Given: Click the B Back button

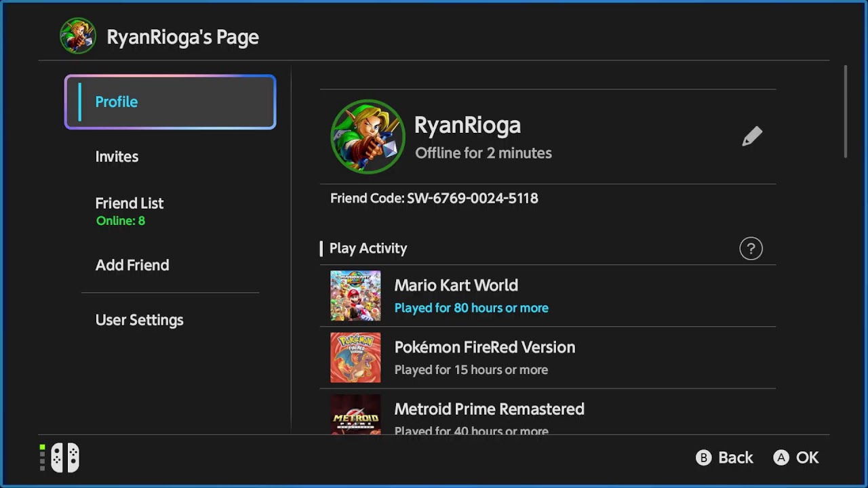Looking at the screenshot, I should [724, 458].
